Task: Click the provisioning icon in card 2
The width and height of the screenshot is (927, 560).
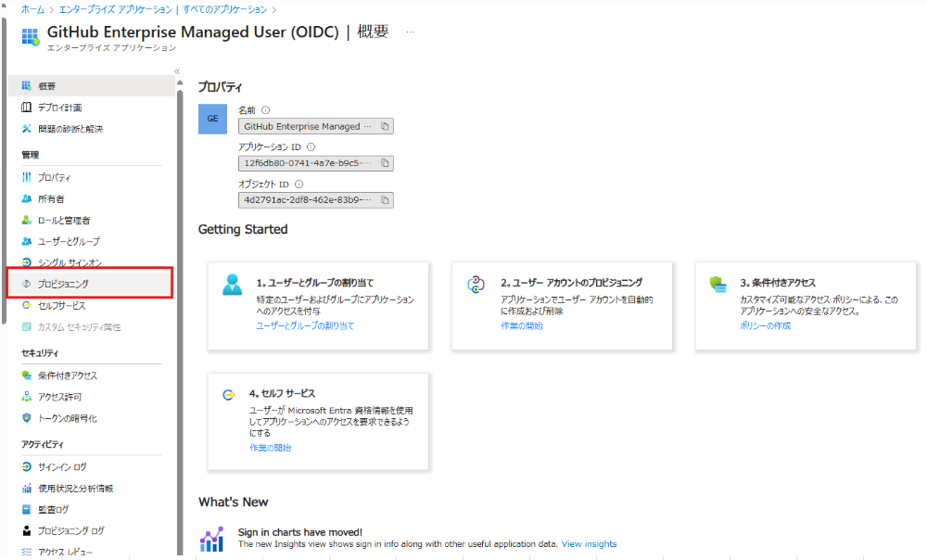Action: (x=476, y=285)
